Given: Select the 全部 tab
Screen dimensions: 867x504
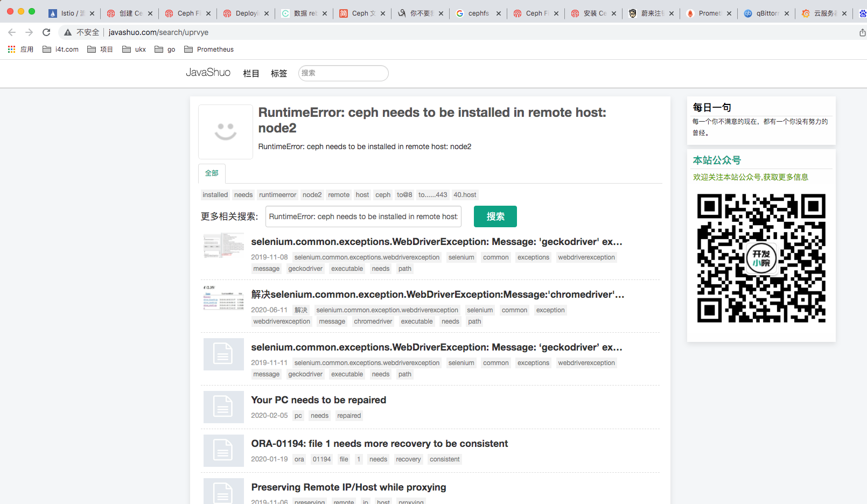Looking at the screenshot, I should point(212,173).
